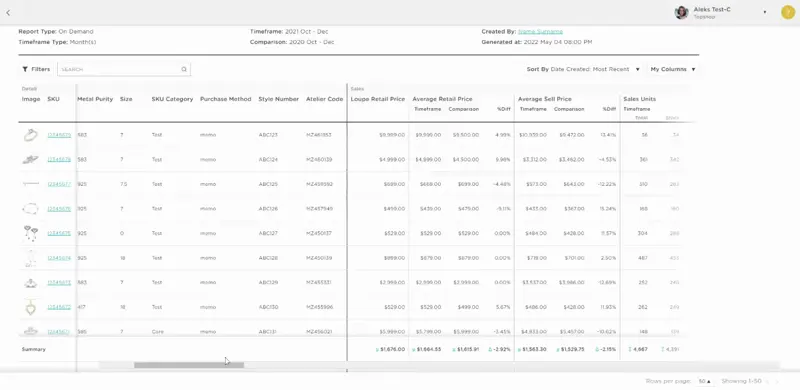The width and height of the screenshot is (800, 390).
Task: Open ring thumbnail in ABC129 row
Action: [31, 282]
